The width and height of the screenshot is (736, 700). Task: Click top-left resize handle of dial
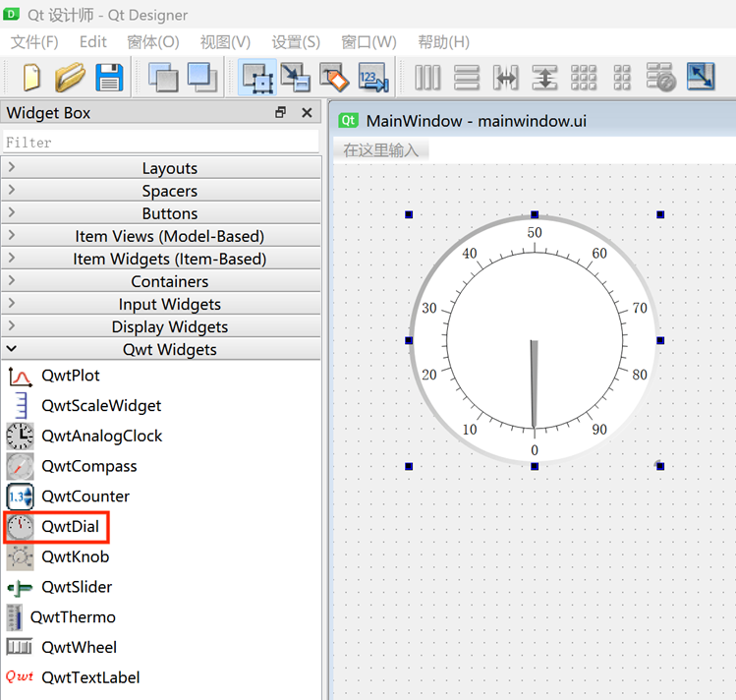[409, 214]
